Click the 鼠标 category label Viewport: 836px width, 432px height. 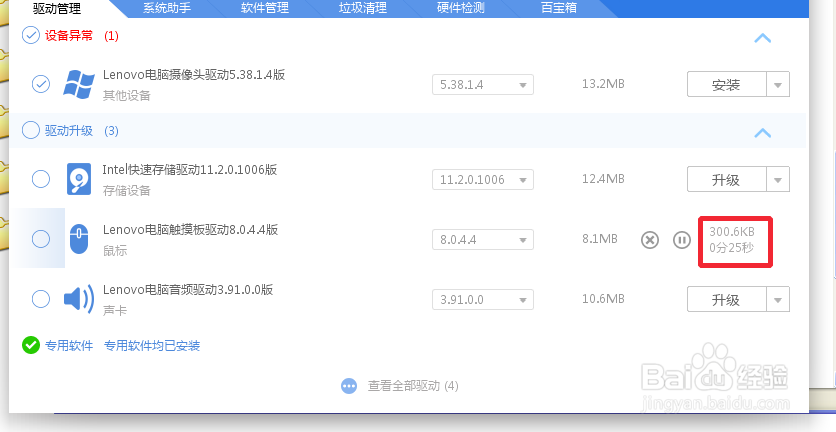115,251
